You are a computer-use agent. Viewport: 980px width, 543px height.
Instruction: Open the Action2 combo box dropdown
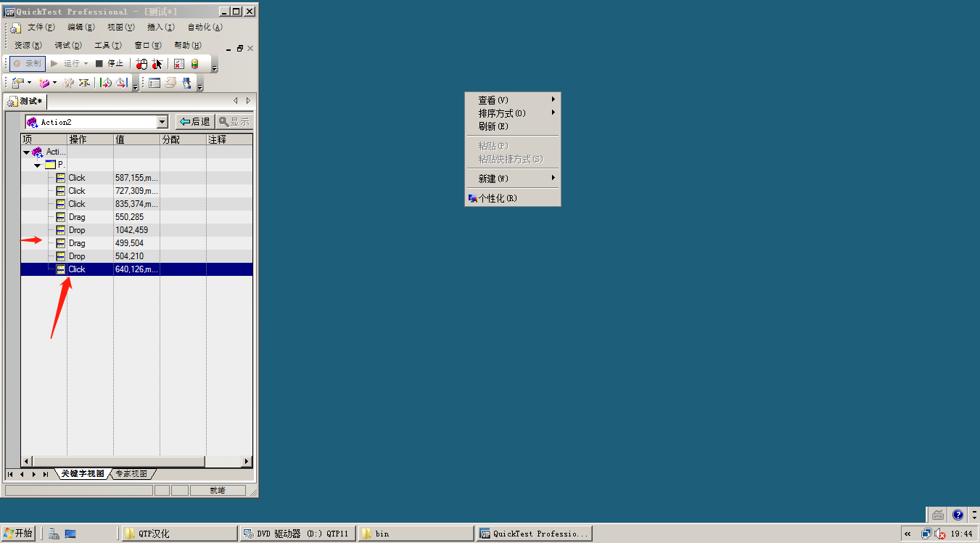[162, 122]
